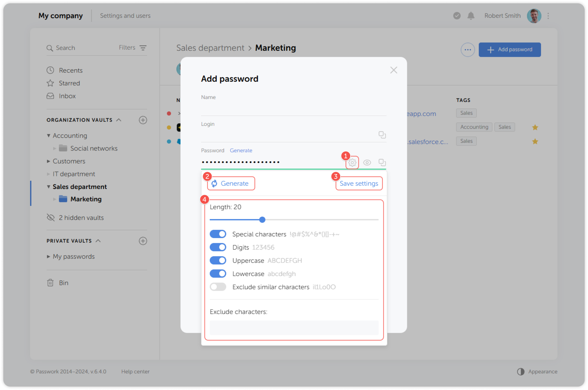This screenshot has width=588, height=390.
Task: Open the Bin
Action: click(63, 282)
